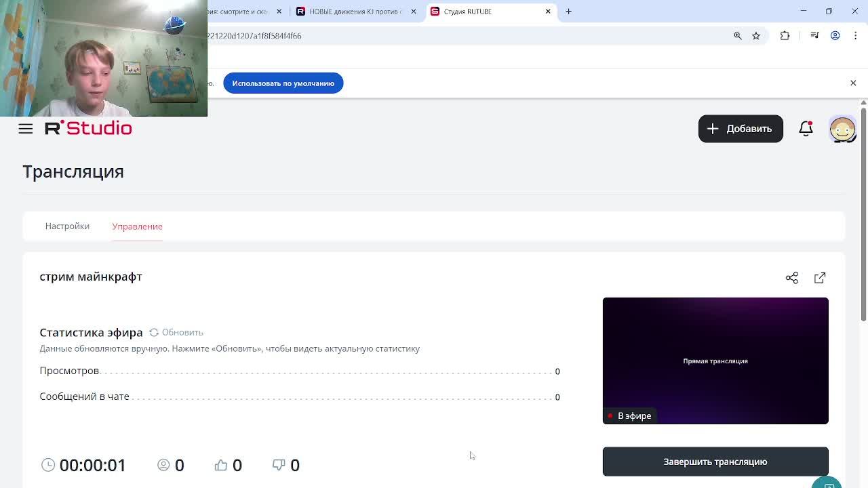868x488 pixels.
Task: Open a new browser tab
Action: click(568, 12)
